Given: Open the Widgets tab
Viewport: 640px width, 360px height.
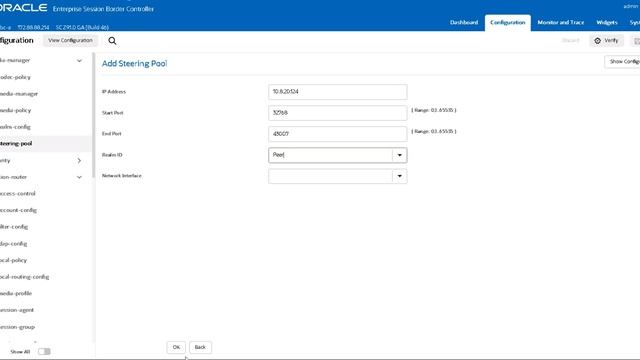Looking at the screenshot, I should click(607, 22).
